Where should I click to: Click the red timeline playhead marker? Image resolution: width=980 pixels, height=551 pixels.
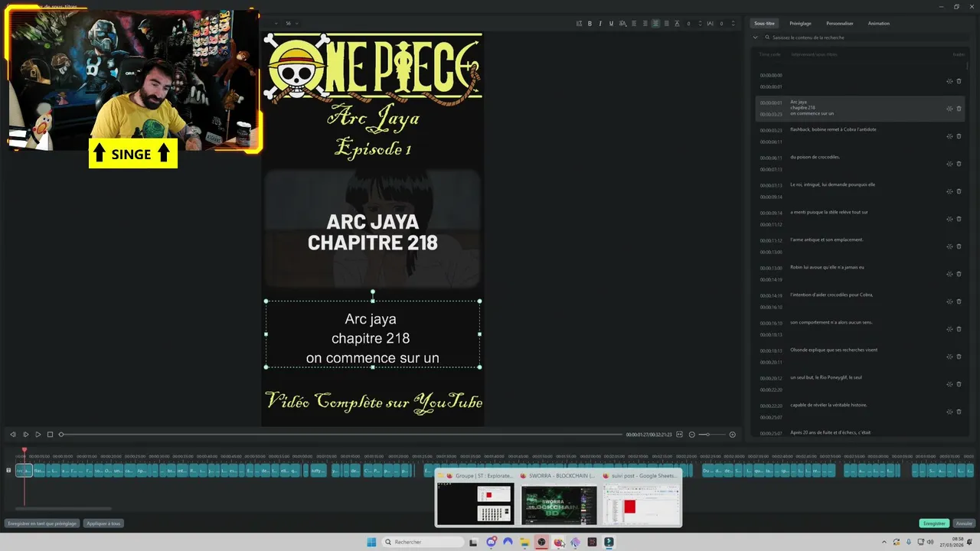pyautogui.click(x=24, y=452)
